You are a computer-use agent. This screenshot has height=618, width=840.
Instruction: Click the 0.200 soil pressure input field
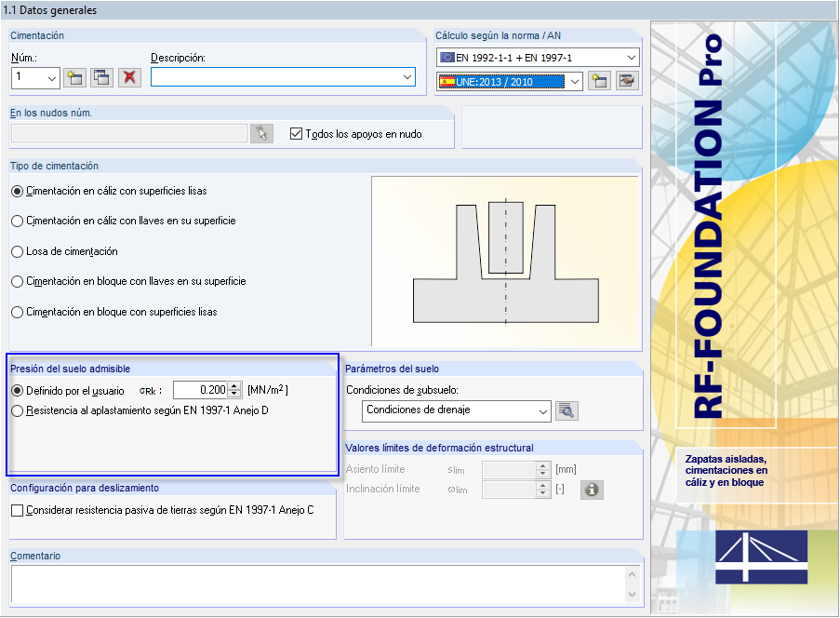click(x=201, y=390)
